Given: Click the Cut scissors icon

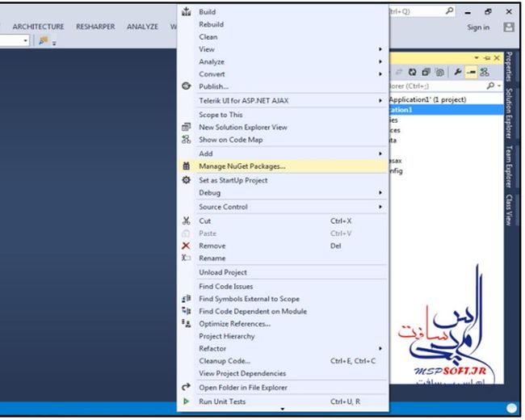Looking at the screenshot, I should [186, 220].
